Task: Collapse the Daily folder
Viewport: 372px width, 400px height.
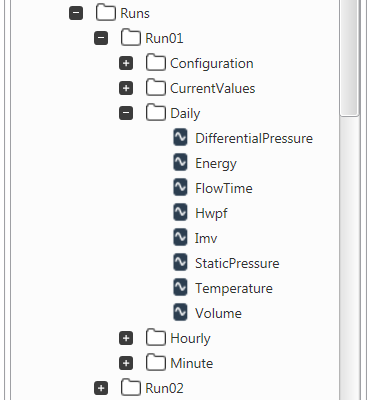Action: (x=126, y=113)
